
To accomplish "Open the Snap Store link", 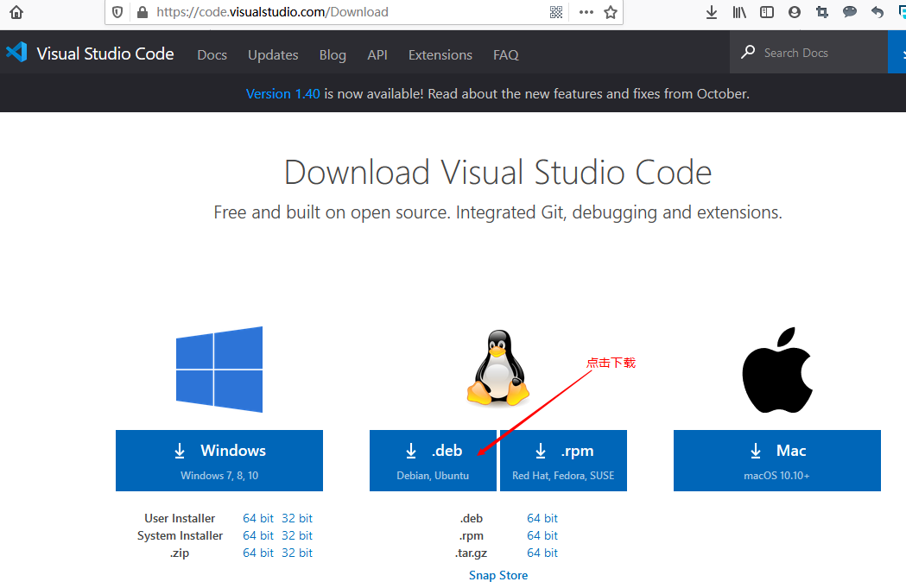I will (498, 575).
